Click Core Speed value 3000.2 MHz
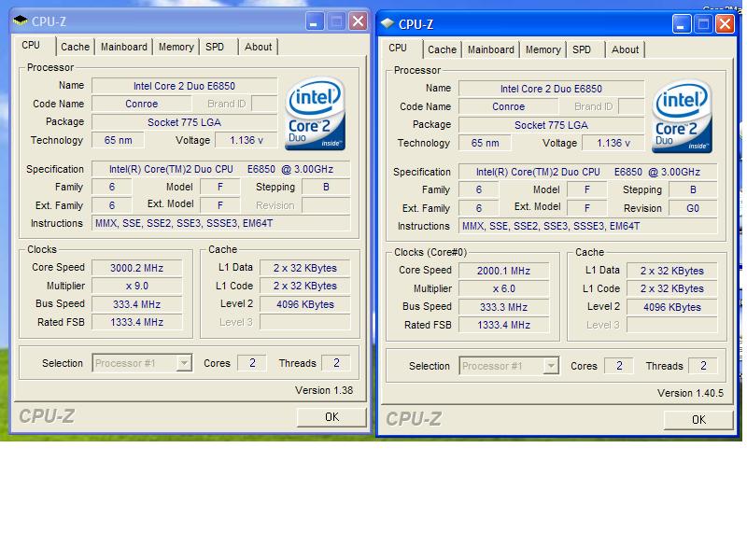The image size is (747, 560). [136, 268]
